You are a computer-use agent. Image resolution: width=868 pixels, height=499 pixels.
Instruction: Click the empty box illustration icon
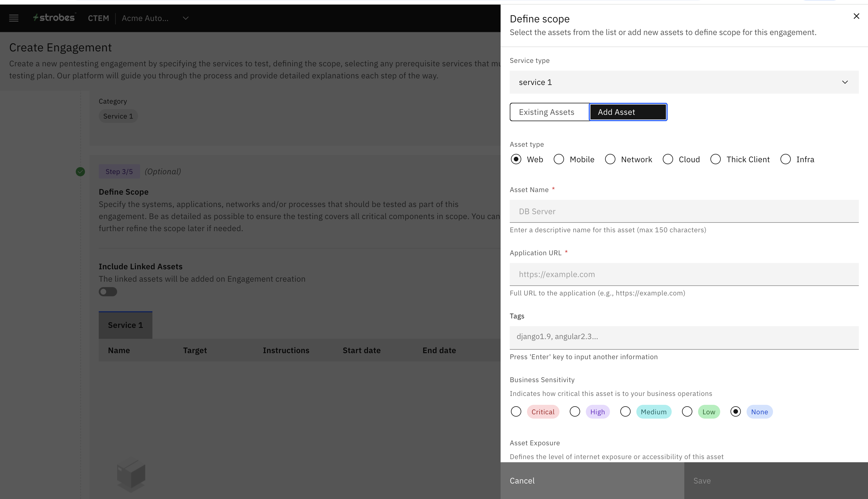coord(131,475)
